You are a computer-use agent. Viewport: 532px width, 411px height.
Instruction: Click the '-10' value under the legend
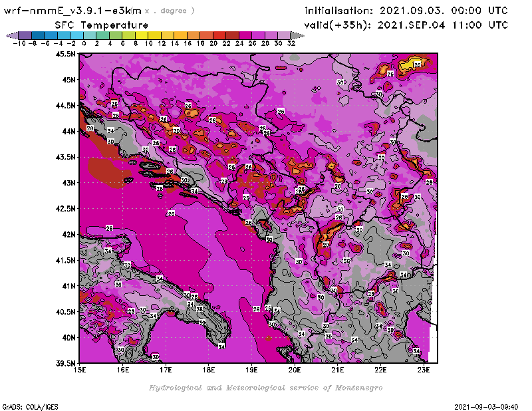(19, 43)
